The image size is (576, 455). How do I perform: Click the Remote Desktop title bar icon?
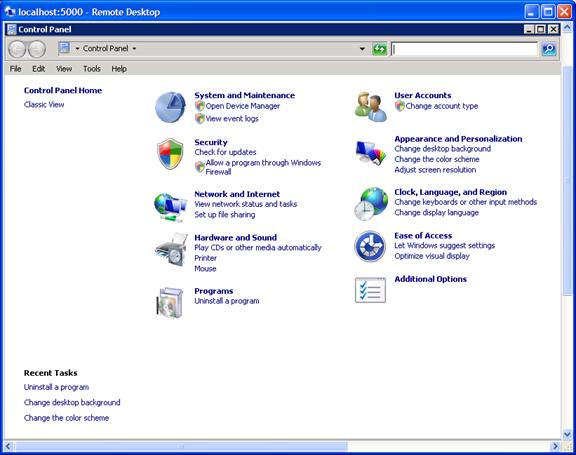[x=10, y=12]
